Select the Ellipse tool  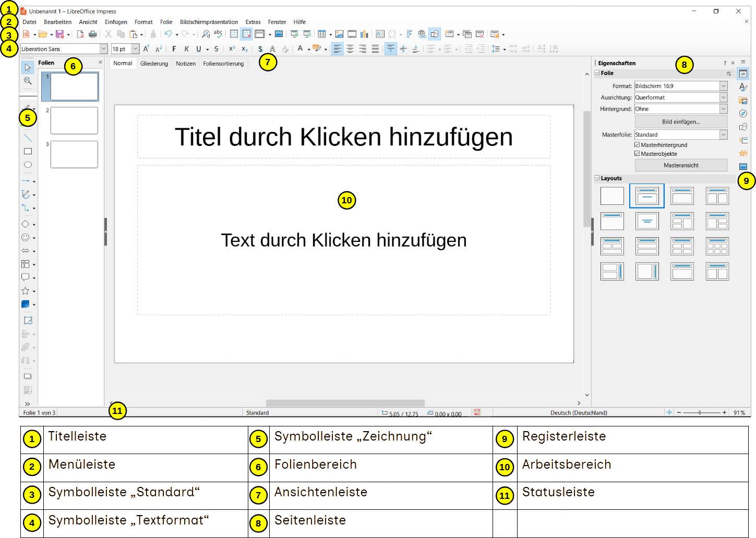[28, 165]
